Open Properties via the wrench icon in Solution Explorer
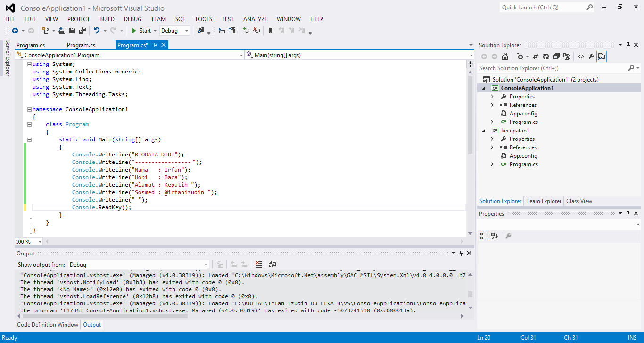Screen dimensions: 644x343 click(591, 57)
